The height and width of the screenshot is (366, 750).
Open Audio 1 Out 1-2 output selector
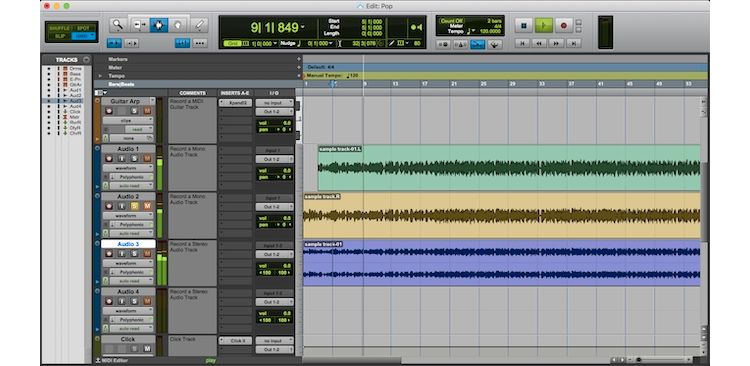click(275, 159)
